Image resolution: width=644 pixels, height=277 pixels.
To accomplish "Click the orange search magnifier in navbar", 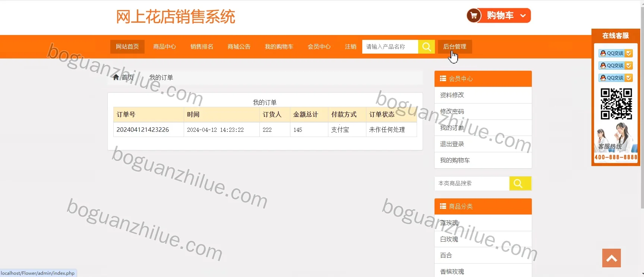I will point(426,47).
